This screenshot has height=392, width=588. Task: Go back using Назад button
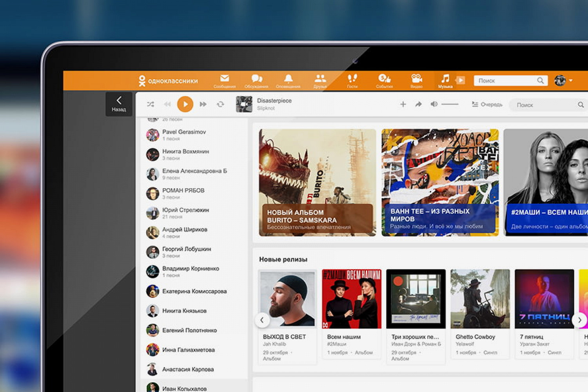(119, 104)
